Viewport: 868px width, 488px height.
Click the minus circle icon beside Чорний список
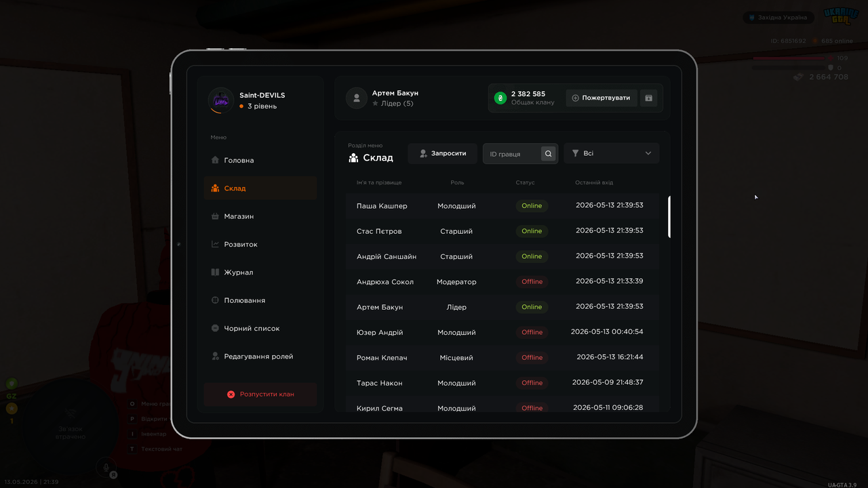click(215, 328)
